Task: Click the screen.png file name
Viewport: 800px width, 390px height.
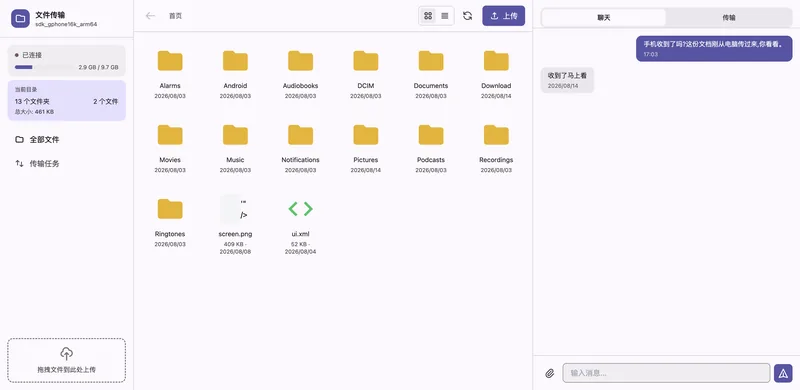Action: pos(235,234)
